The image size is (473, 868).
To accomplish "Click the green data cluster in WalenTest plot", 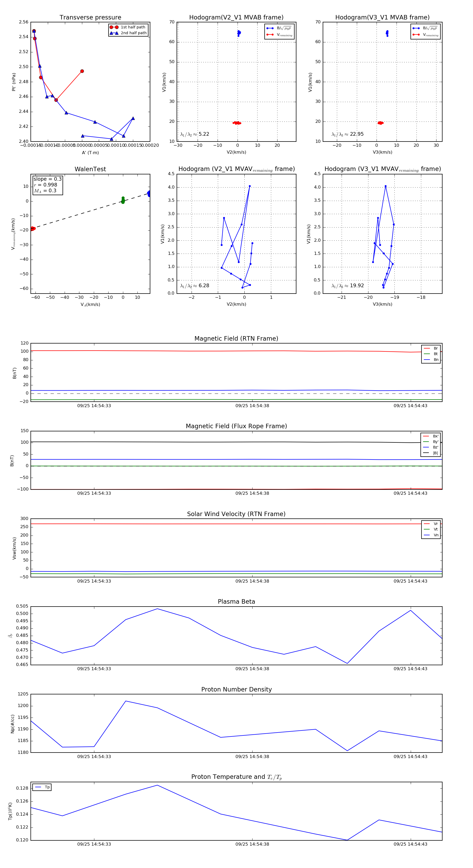I will click(123, 200).
